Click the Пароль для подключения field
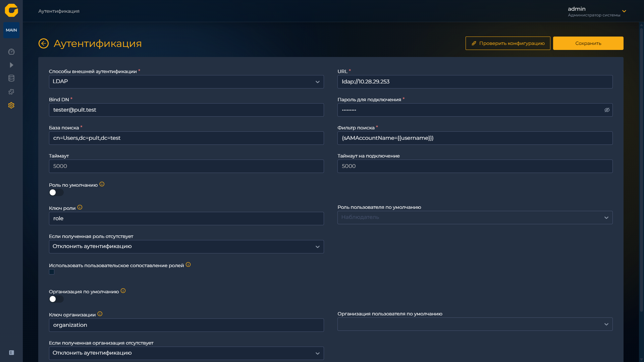This screenshot has width=644, height=362. 475,110
